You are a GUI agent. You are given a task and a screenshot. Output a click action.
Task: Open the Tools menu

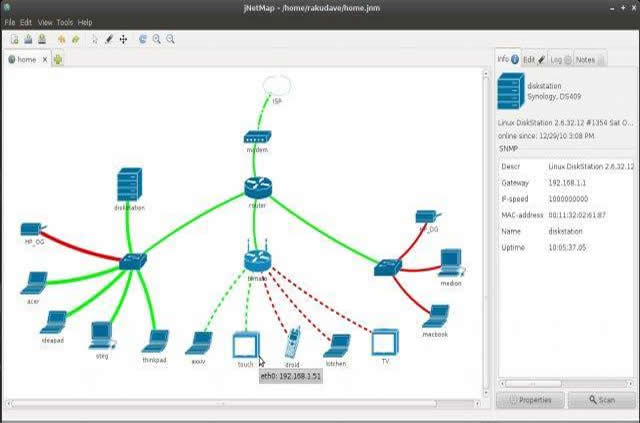point(65,22)
